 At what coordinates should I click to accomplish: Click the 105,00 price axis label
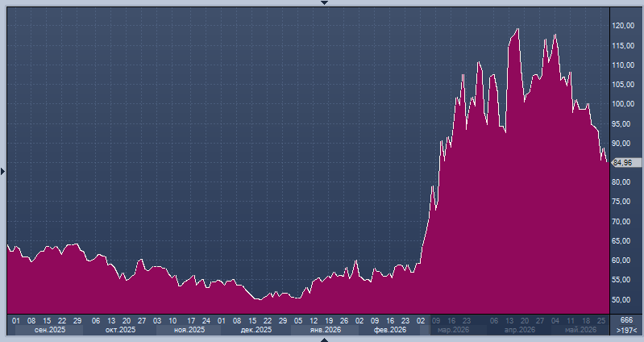[623, 84]
